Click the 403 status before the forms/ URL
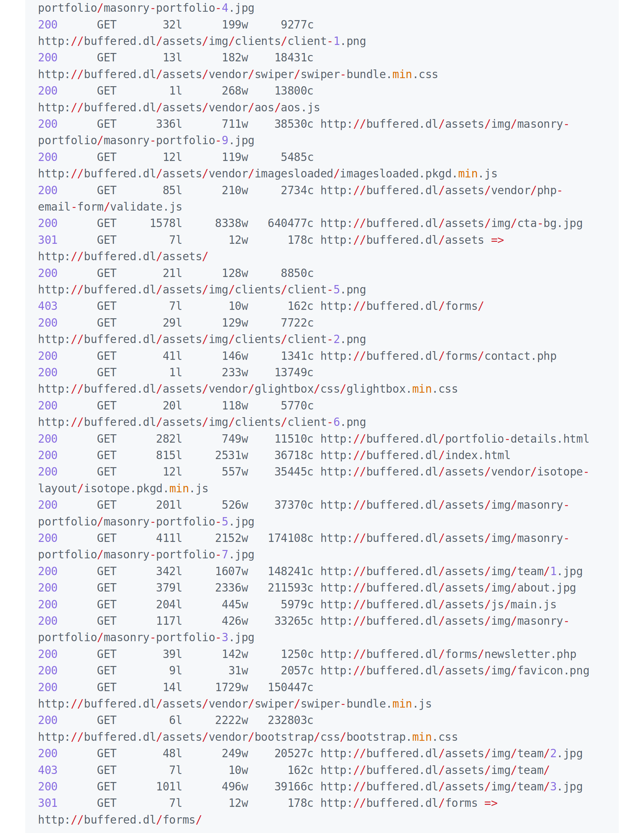The image size is (644, 833). click(x=48, y=306)
